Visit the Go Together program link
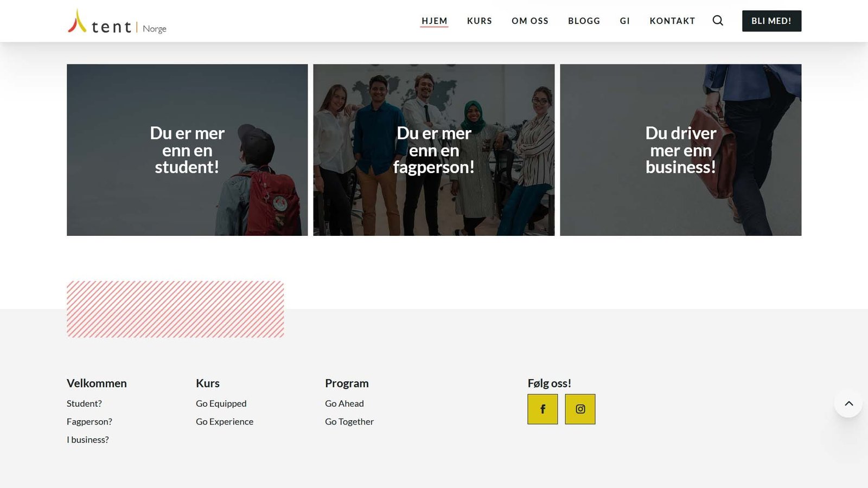The width and height of the screenshot is (868, 488). pos(349,421)
